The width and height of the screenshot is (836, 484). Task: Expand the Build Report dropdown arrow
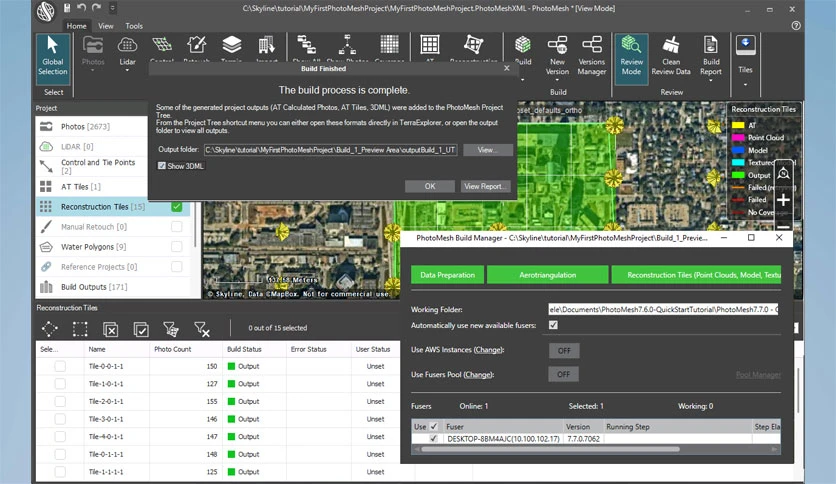tap(711, 80)
